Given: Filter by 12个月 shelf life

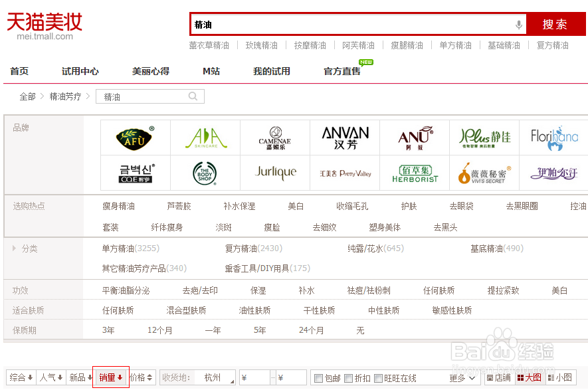Looking at the screenshot, I should (159, 330).
